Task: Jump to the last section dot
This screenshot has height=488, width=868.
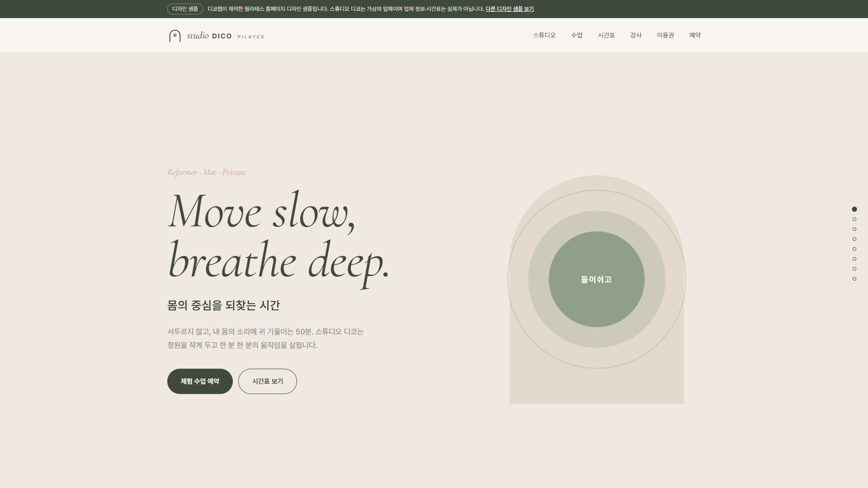Action: (x=854, y=279)
